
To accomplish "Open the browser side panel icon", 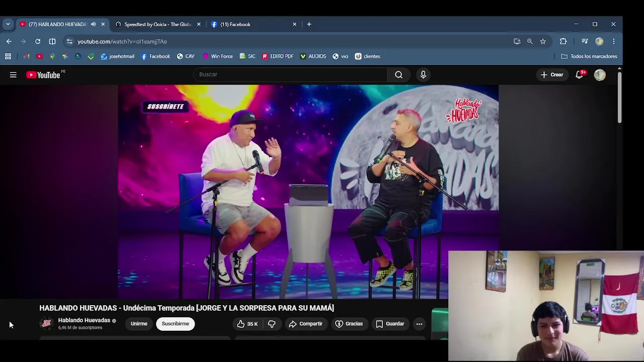I will tap(52, 41).
